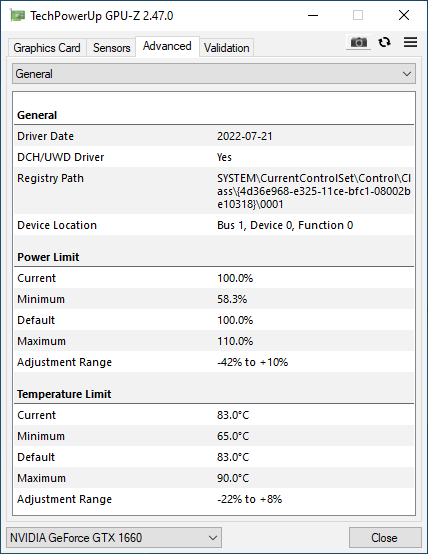Take a screenshot with the camera icon

pyautogui.click(x=358, y=42)
